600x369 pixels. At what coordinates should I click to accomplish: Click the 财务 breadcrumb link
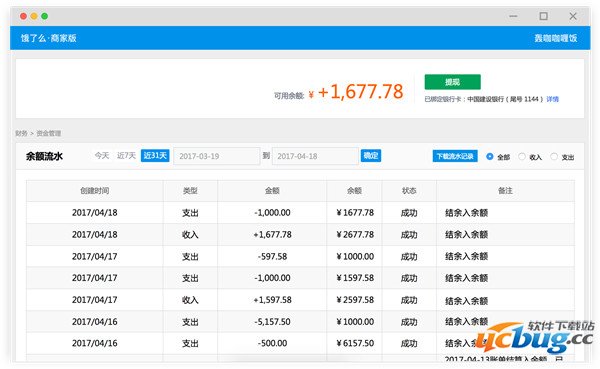21,133
